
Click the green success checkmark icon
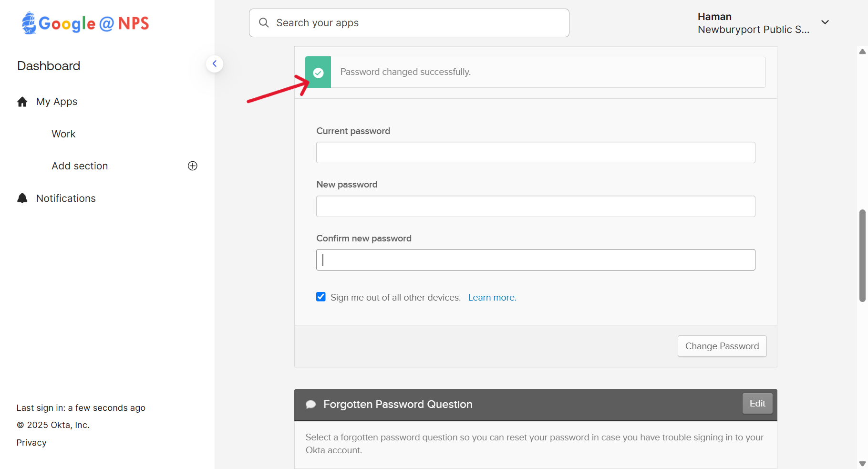318,73
